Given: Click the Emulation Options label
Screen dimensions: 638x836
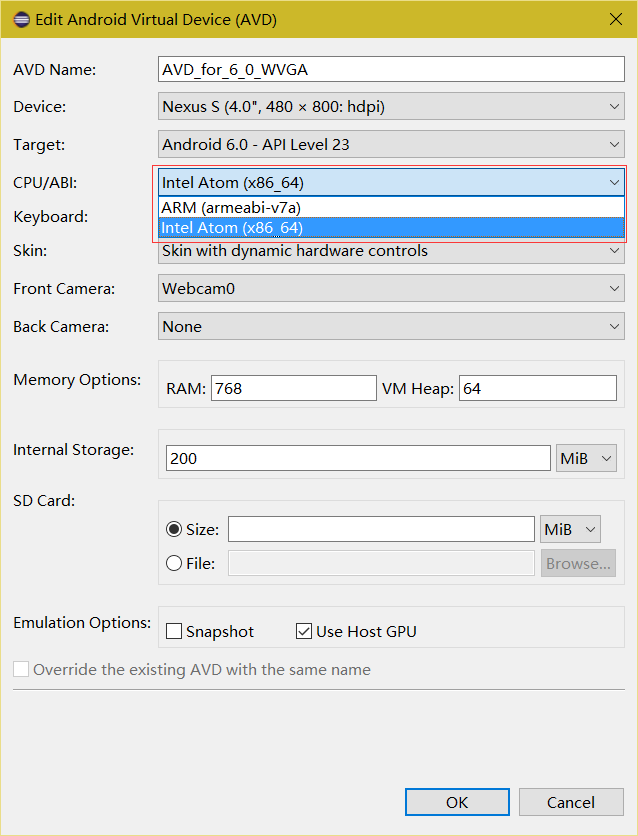Looking at the screenshot, I should click(x=82, y=623).
